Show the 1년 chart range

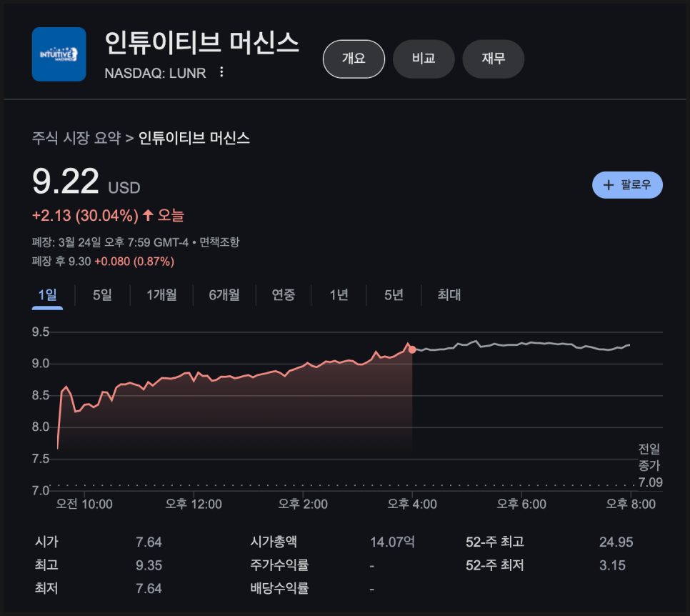coord(339,295)
